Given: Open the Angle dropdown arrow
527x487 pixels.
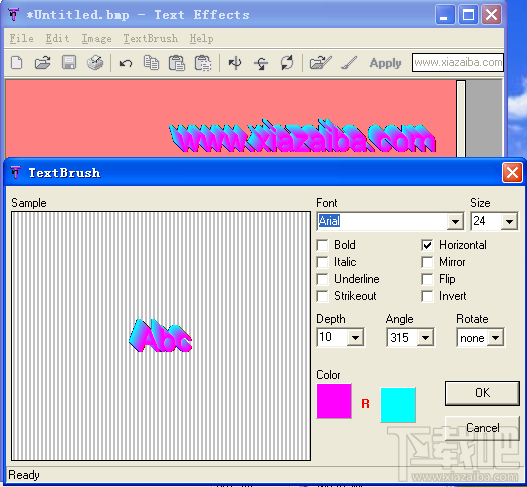Looking at the screenshot, I should [425, 337].
